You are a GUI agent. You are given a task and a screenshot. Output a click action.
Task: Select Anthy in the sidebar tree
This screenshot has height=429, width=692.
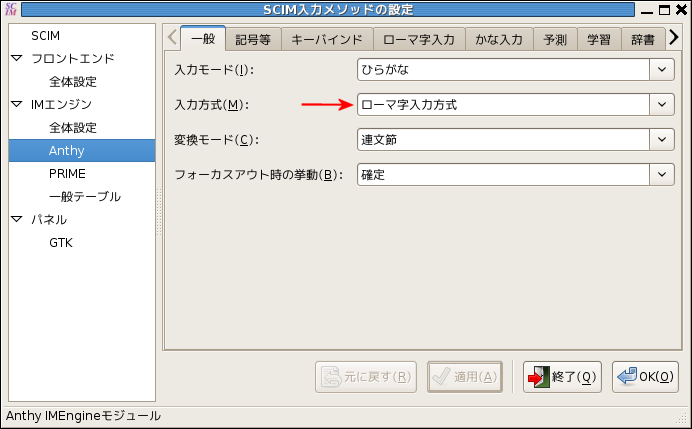tap(82, 151)
